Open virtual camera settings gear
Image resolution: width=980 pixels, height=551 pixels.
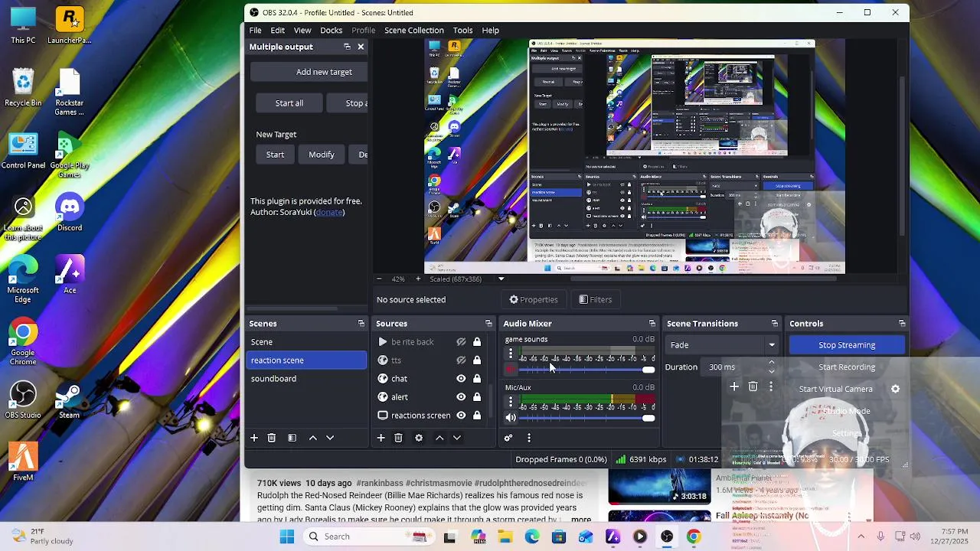[x=895, y=389]
